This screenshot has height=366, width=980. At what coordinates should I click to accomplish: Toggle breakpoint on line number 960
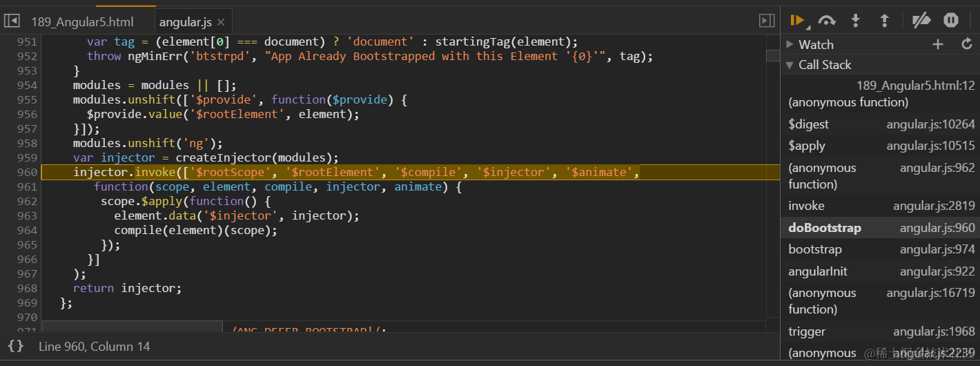(x=27, y=172)
